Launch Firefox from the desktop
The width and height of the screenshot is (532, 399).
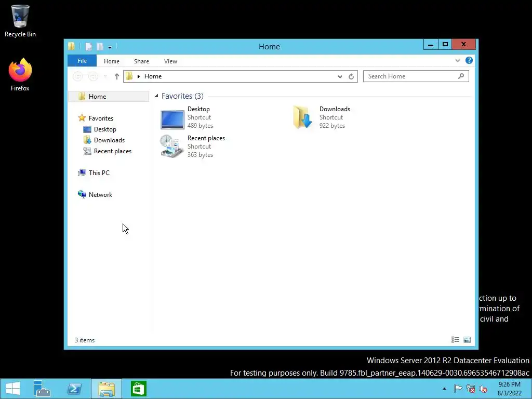pos(20,75)
